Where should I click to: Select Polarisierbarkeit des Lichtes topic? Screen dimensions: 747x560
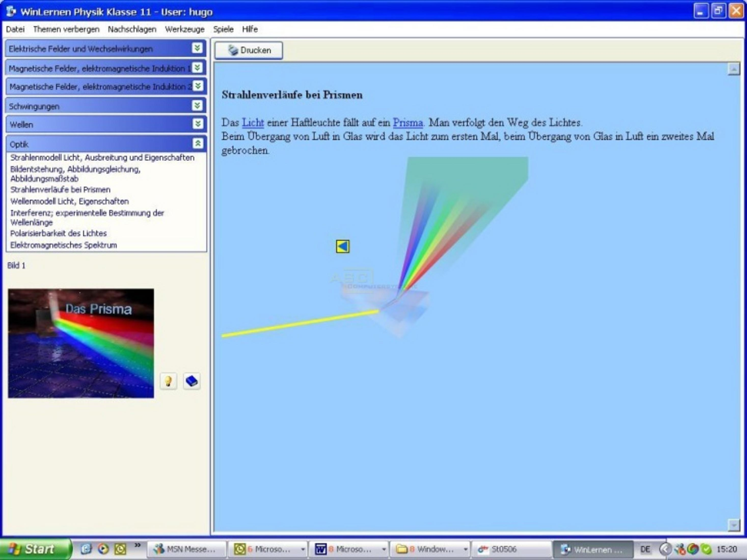pyautogui.click(x=58, y=233)
